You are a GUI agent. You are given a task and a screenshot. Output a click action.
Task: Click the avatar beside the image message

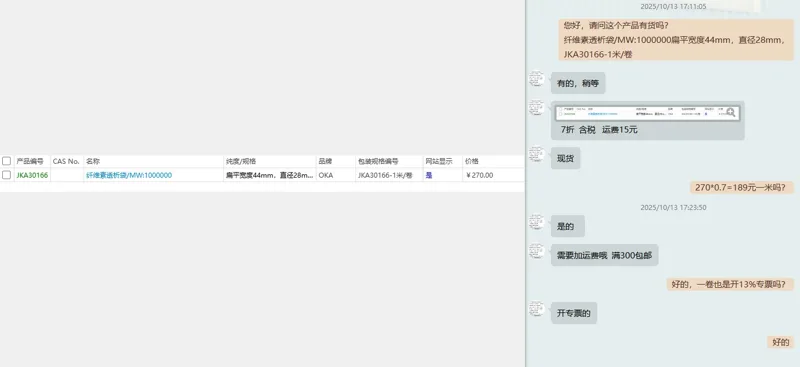(537, 107)
